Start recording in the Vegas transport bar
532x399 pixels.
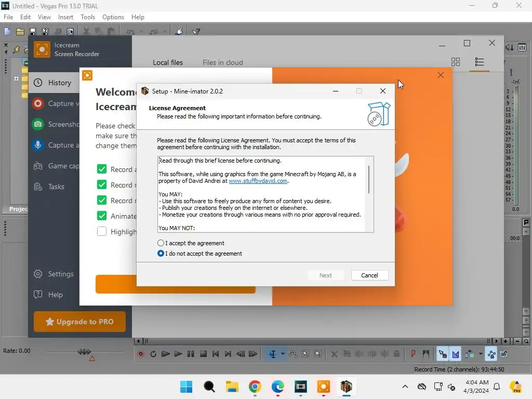(x=141, y=354)
